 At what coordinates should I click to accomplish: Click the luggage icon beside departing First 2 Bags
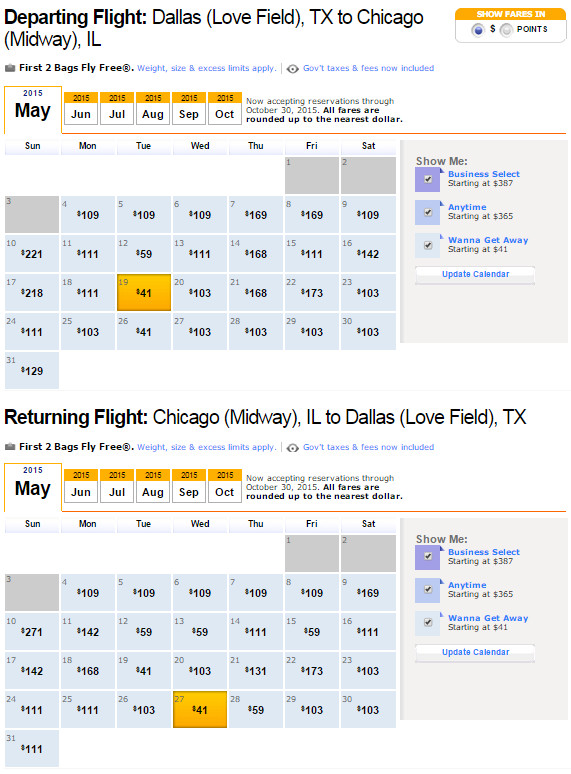[x=10, y=68]
